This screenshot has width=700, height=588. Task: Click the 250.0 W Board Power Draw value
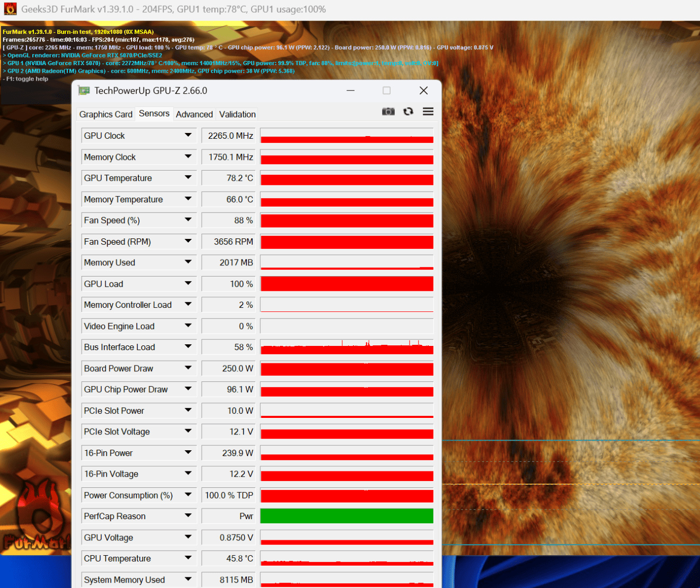228,368
